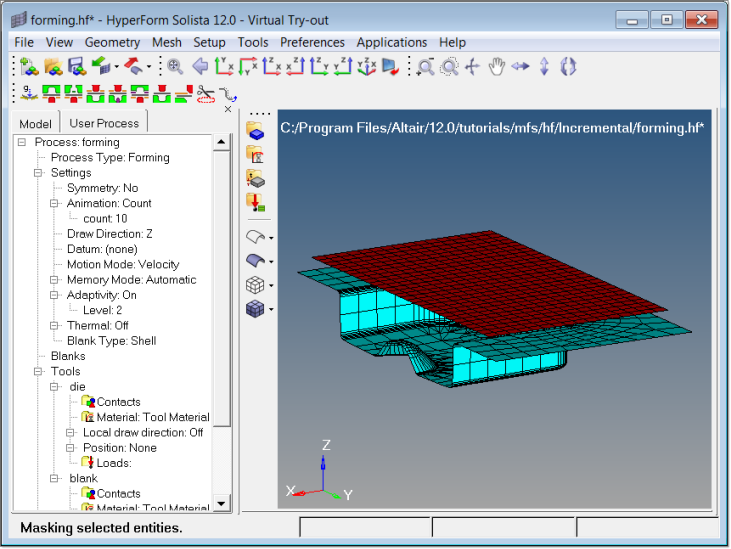This screenshot has width=731, height=549.
Task: Click the tree panel scroll down arrow
Action: [222, 502]
